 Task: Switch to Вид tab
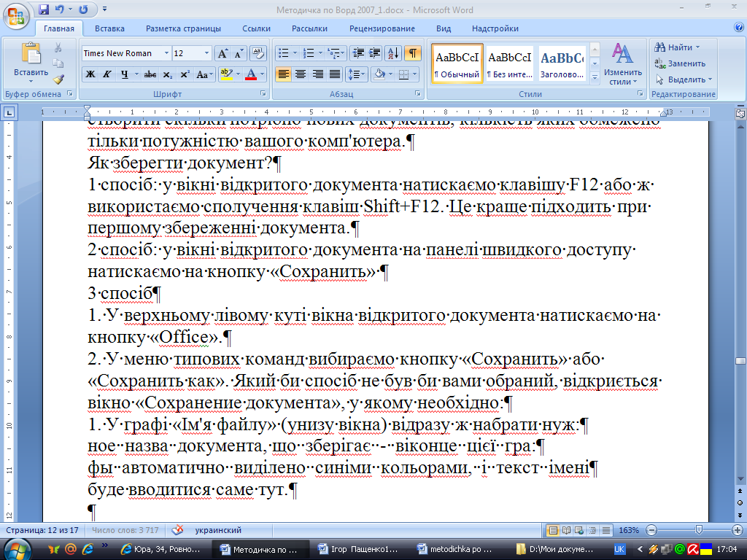point(444,28)
